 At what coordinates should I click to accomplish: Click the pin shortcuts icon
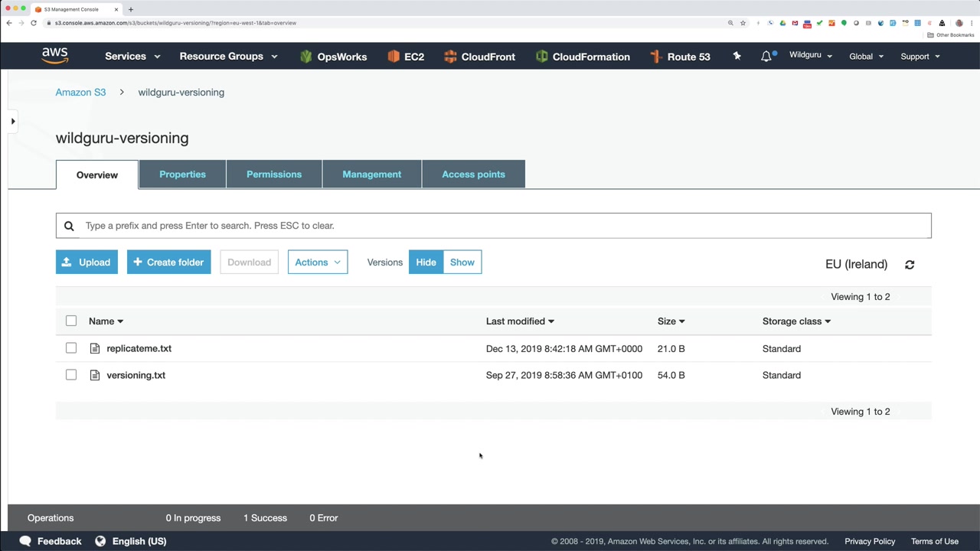[737, 56]
